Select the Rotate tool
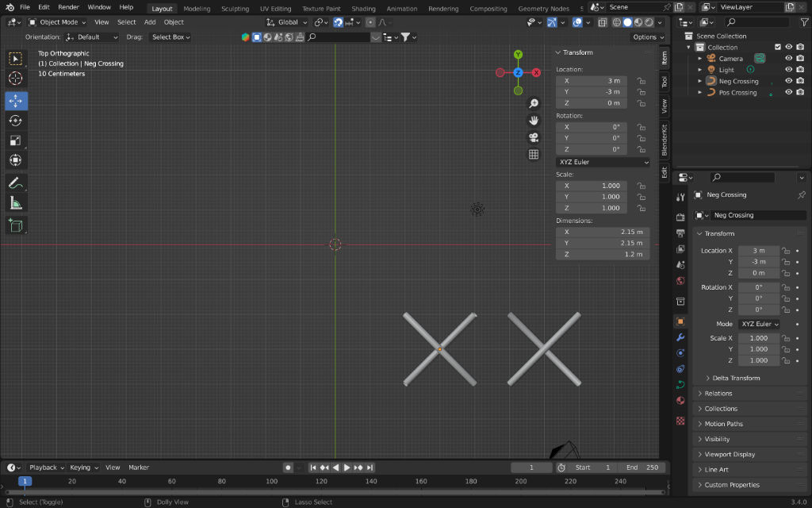The image size is (812, 508). 16,121
